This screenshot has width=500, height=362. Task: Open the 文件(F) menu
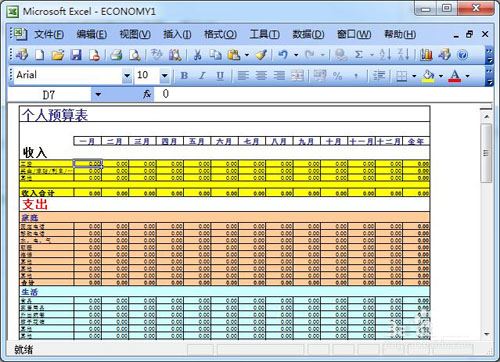[x=49, y=34]
